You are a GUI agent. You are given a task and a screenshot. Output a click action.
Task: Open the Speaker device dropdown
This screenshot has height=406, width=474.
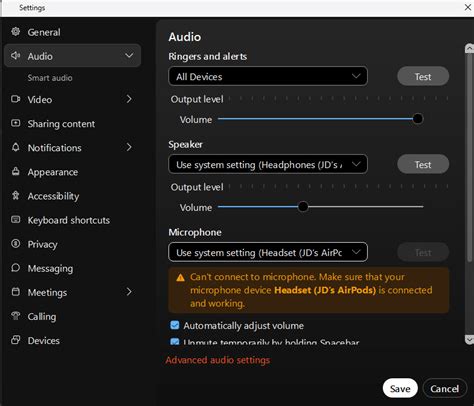[268, 164]
